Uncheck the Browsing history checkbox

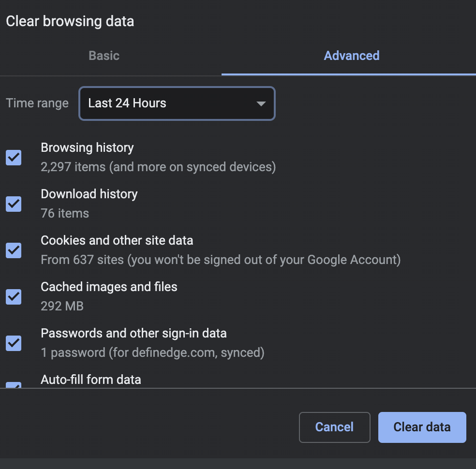(x=13, y=158)
